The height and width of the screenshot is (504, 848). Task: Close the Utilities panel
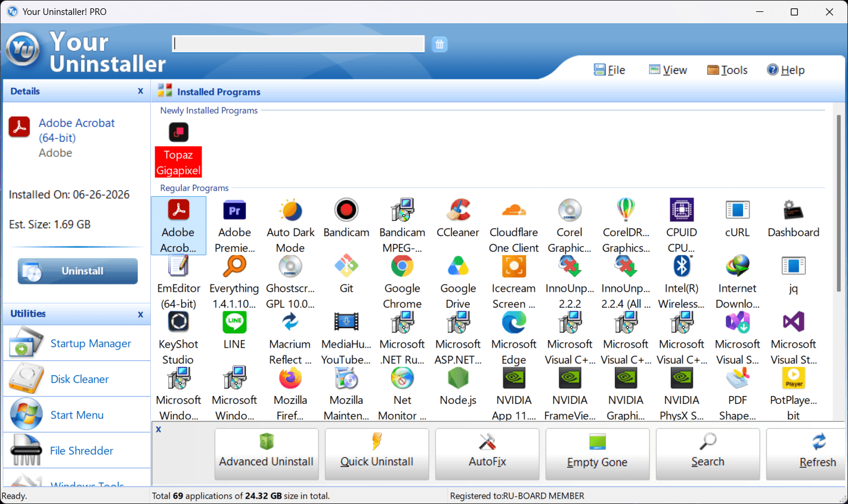[141, 314]
